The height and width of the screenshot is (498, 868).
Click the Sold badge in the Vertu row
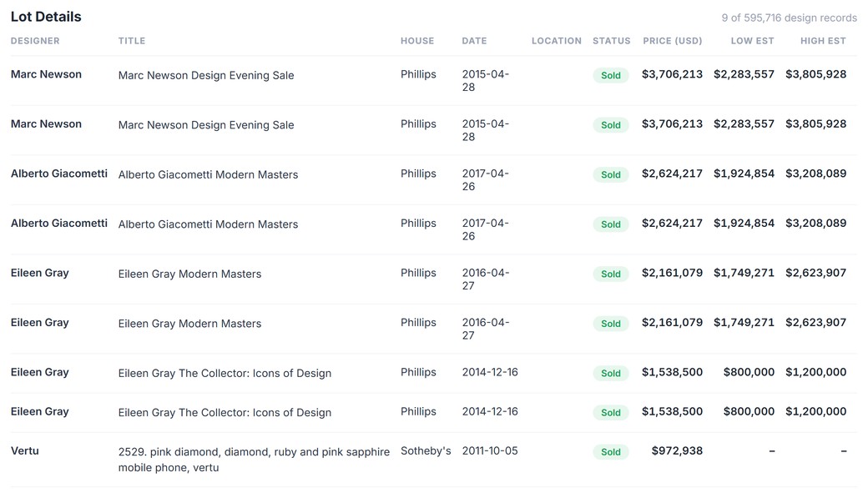click(x=611, y=452)
